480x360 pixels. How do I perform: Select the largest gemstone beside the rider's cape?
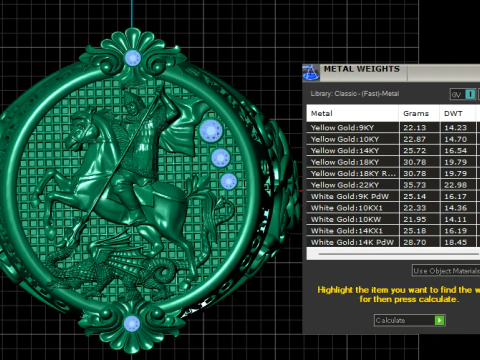pyautogui.click(x=211, y=130)
